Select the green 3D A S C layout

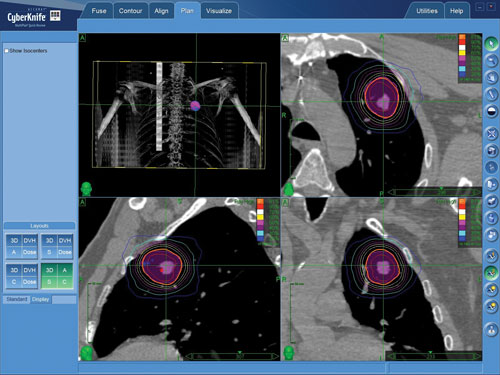pos(57,276)
